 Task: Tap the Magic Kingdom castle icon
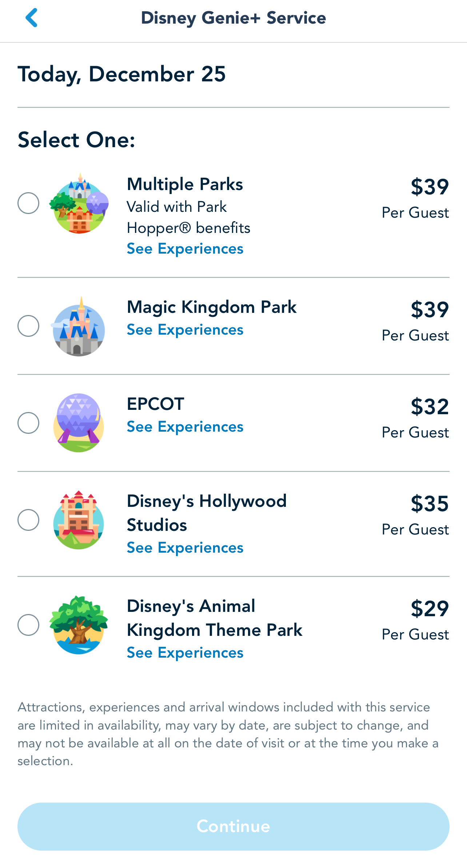pos(79,327)
